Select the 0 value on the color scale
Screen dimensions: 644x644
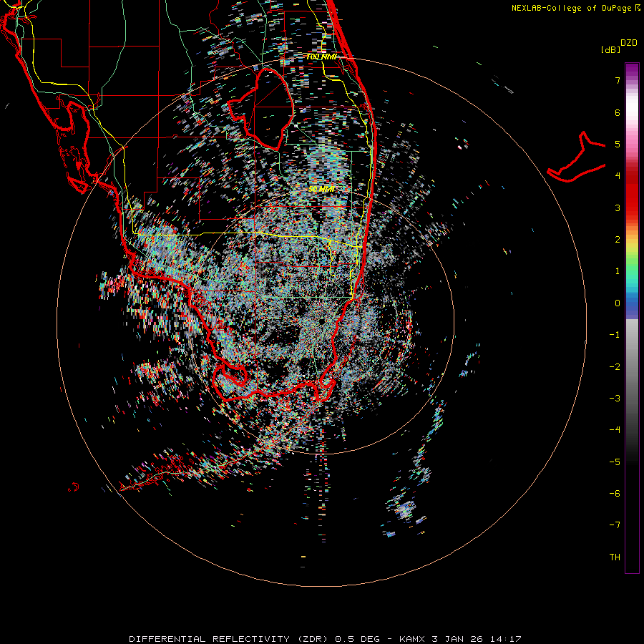pyautogui.click(x=618, y=303)
